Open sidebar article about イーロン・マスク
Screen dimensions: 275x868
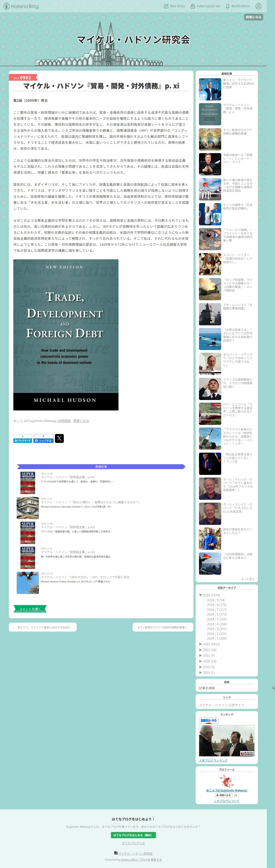[238, 158]
